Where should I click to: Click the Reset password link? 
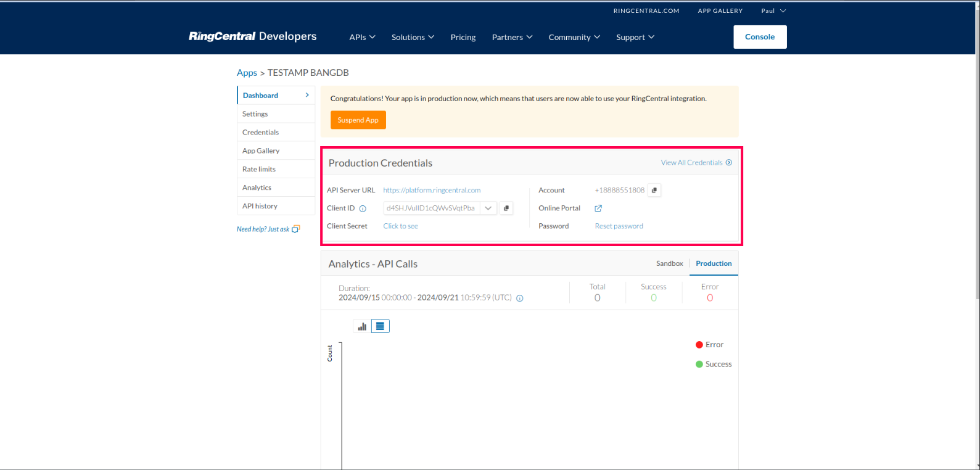point(619,226)
